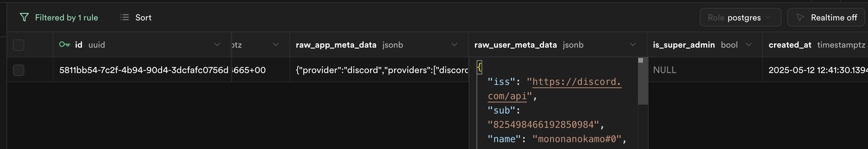This screenshot has width=868, height=149.
Task: Expand the raw_app_meta_data column menu
Action: point(454,44)
